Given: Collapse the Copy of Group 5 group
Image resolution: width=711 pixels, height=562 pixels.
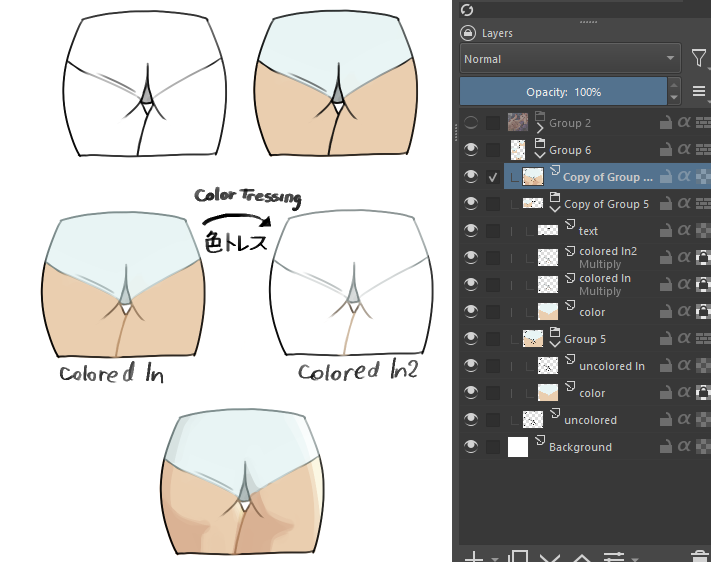Looking at the screenshot, I should coord(555,209).
